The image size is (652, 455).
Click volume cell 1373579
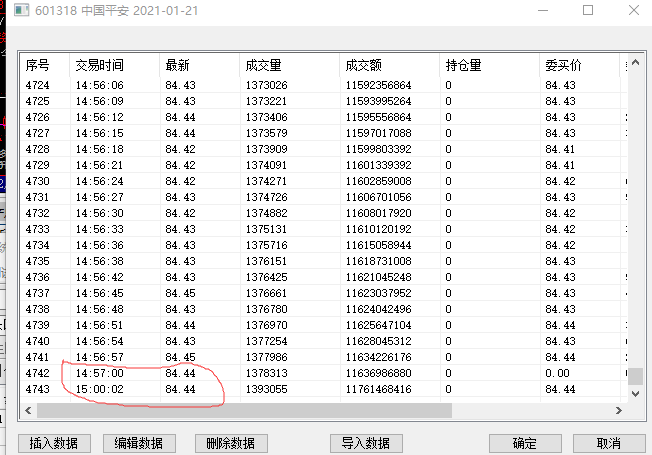tap(267, 134)
